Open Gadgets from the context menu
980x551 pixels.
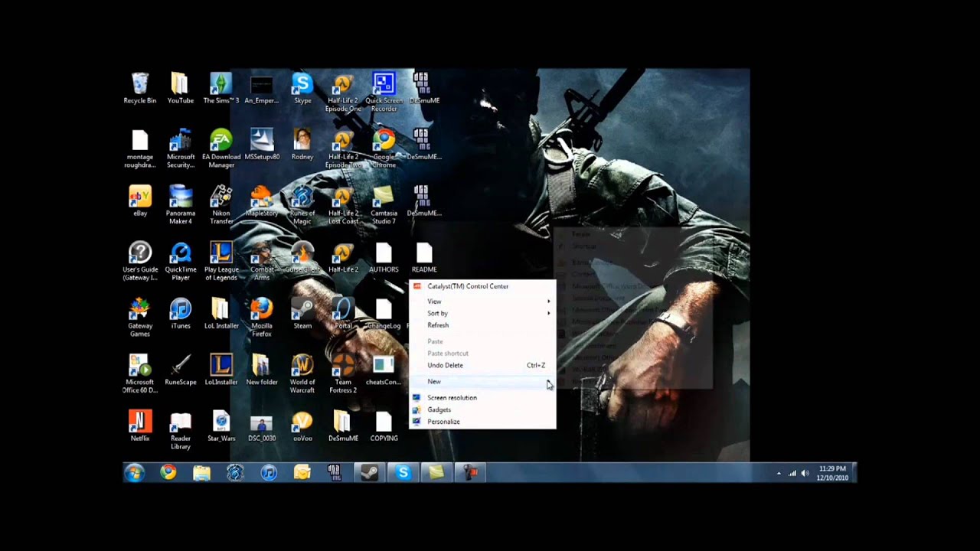click(482, 409)
